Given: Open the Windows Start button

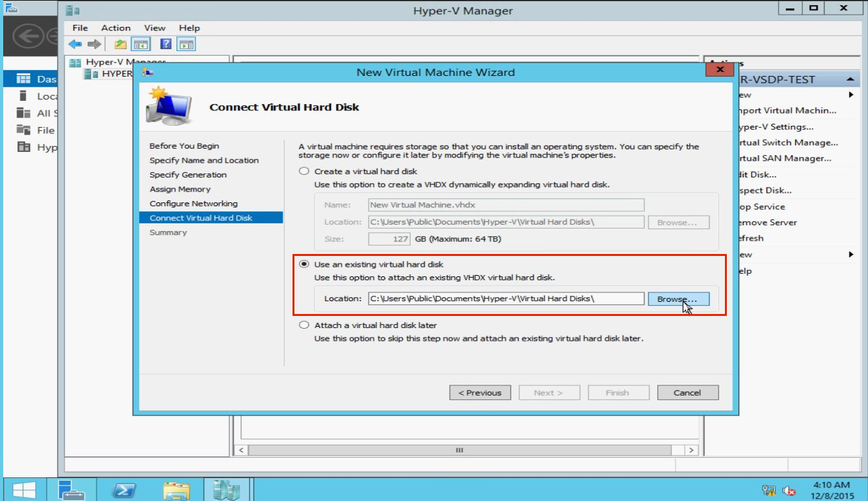Looking at the screenshot, I should (24, 490).
